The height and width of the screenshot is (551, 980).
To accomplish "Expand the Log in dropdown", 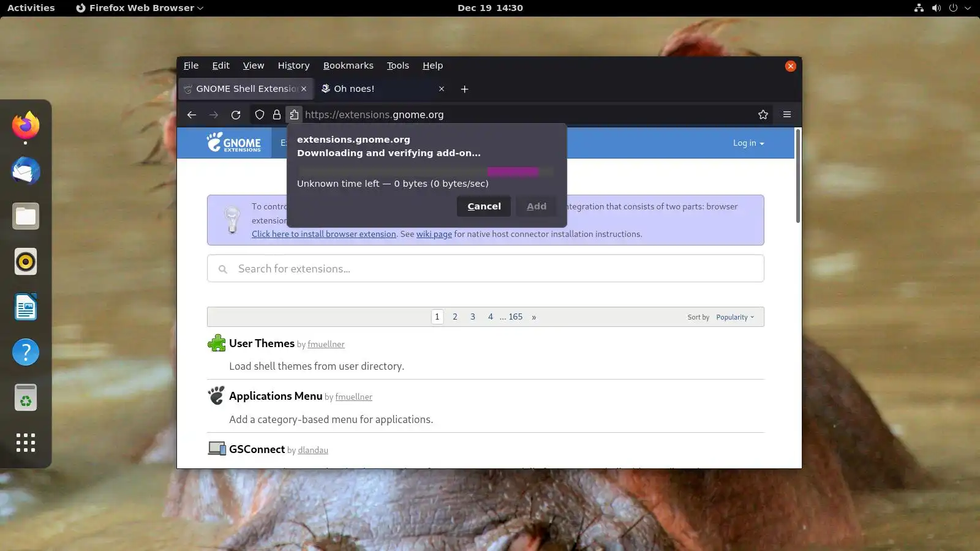I will point(748,143).
